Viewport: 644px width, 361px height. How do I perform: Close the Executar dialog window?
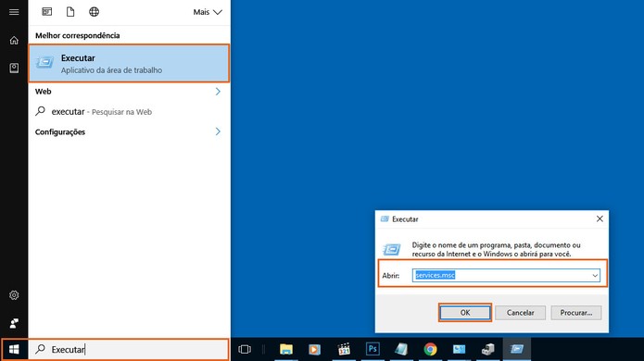tap(600, 219)
